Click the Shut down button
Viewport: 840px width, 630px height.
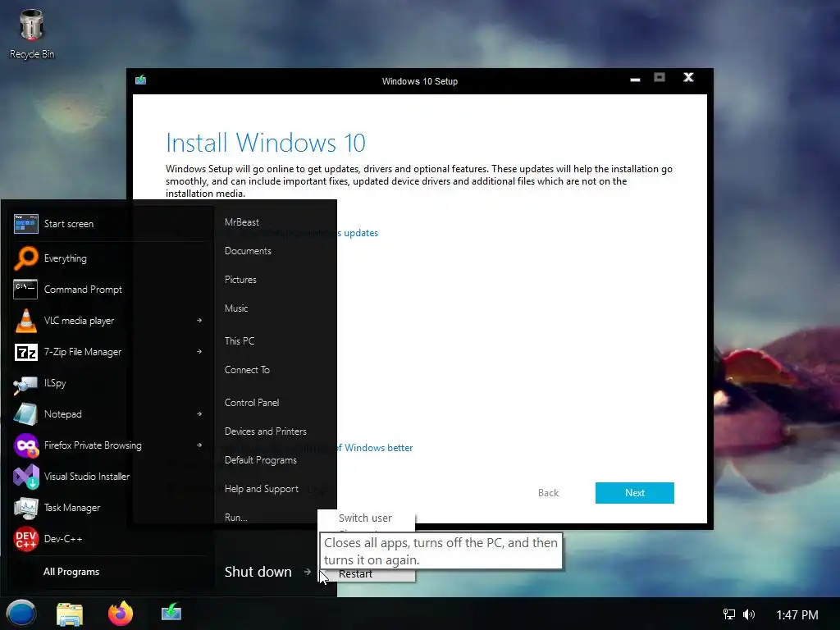click(258, 572)
